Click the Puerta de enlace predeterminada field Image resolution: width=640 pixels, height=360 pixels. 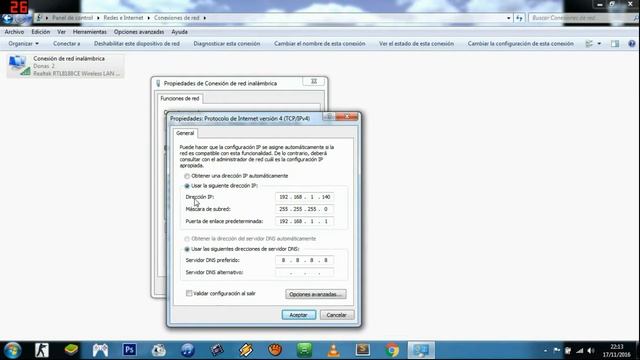click(x=304, y=221)
